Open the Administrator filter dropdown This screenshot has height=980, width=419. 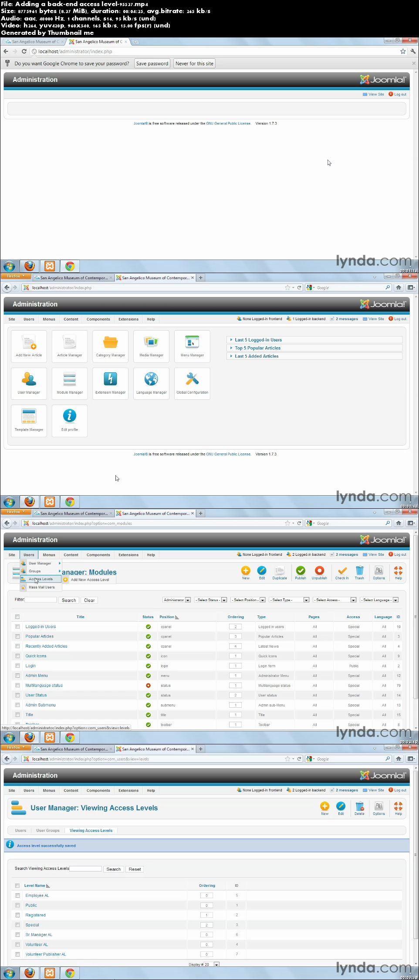click(176, 600)
